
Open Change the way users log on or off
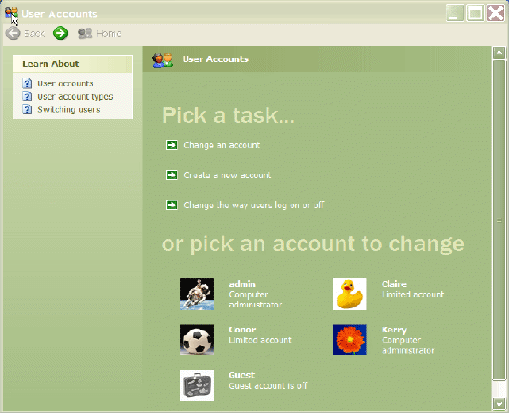coord(254,205)
